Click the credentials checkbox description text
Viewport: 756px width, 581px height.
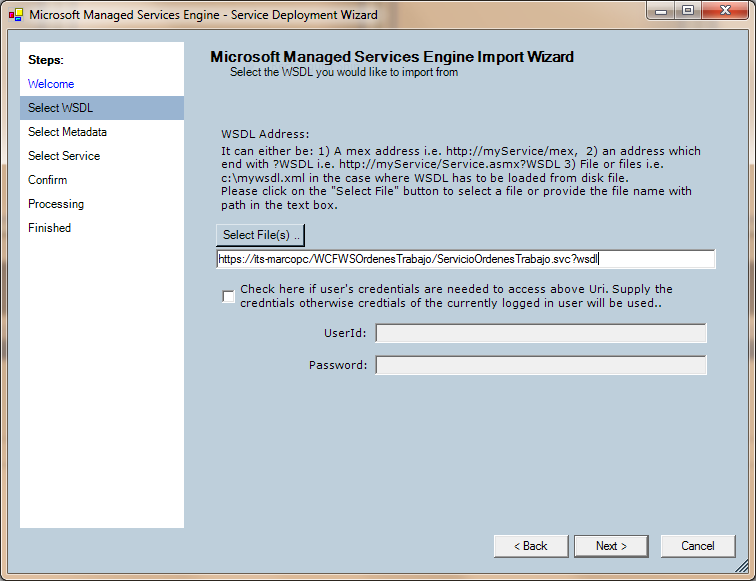point(456,296)
